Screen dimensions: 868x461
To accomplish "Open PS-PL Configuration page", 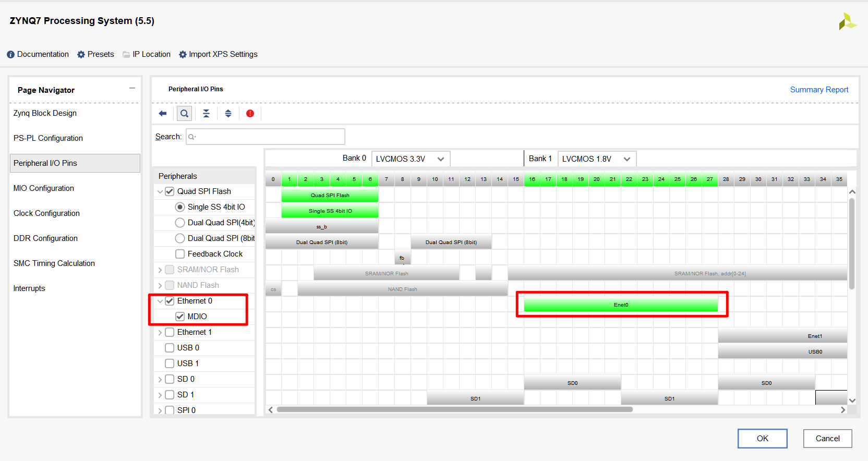I will (48, 138).
